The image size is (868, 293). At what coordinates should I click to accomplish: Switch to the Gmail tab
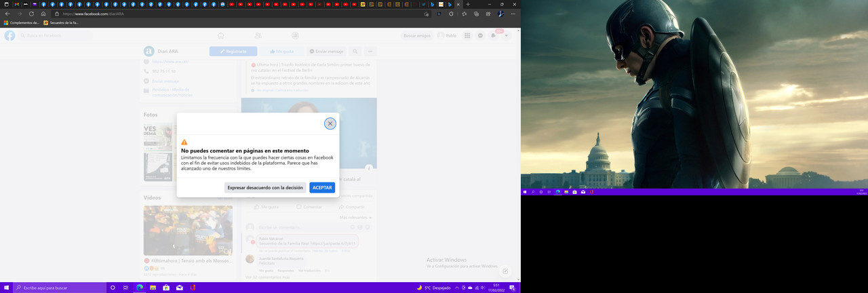coord(17,4)
